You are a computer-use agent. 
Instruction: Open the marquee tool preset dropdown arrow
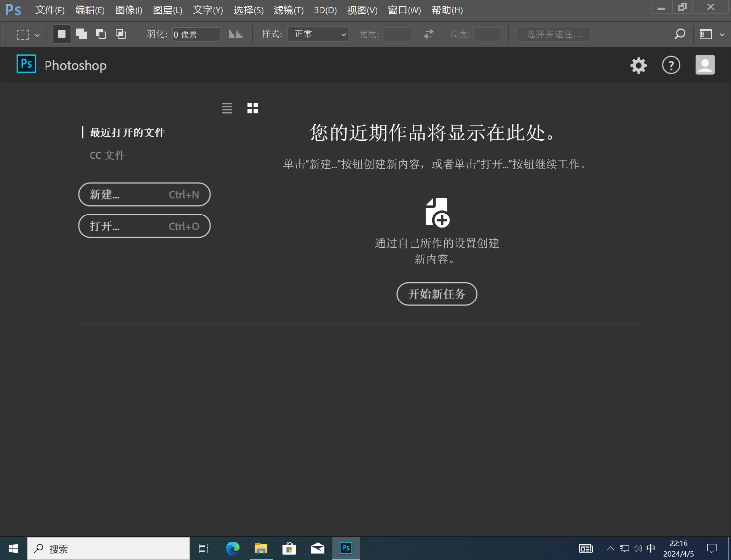point(37,35)
